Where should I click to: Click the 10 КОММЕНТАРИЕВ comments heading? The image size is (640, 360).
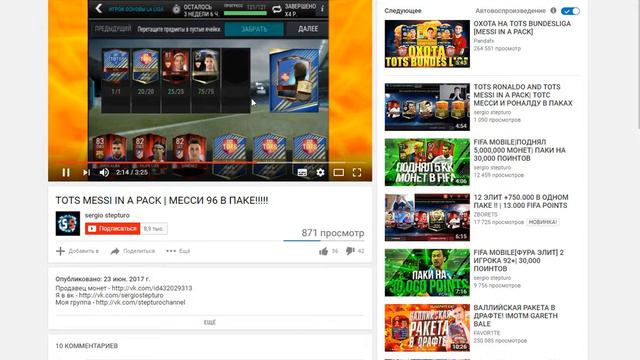87,346
